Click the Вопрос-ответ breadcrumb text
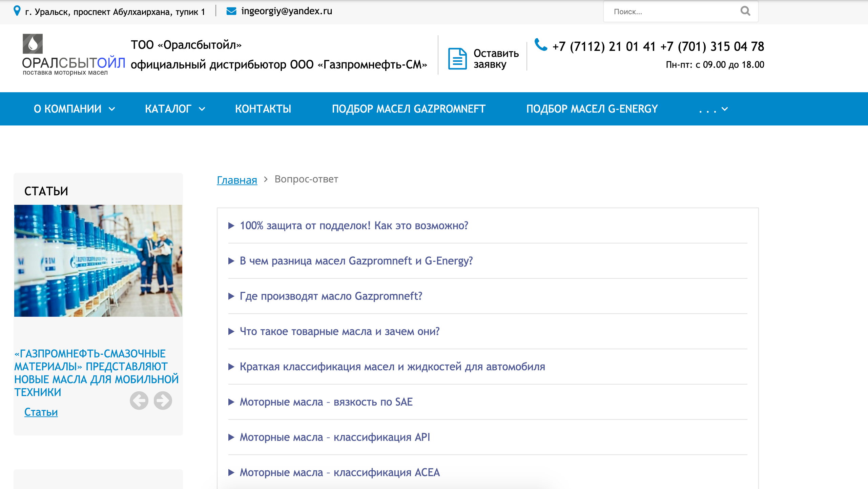Viewport: 868px width, 489px height. click(x=306, y=179)
